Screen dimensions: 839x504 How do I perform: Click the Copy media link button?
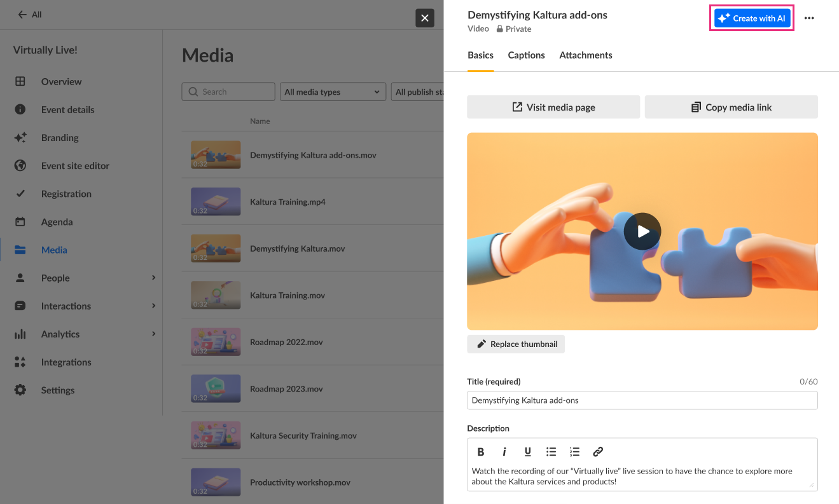732,107
